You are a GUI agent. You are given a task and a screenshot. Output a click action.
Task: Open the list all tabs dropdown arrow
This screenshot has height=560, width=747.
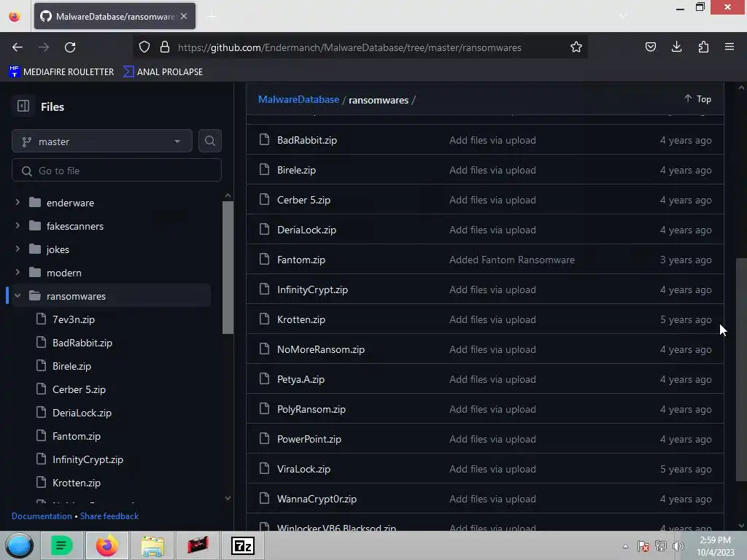tap(622, 17)
